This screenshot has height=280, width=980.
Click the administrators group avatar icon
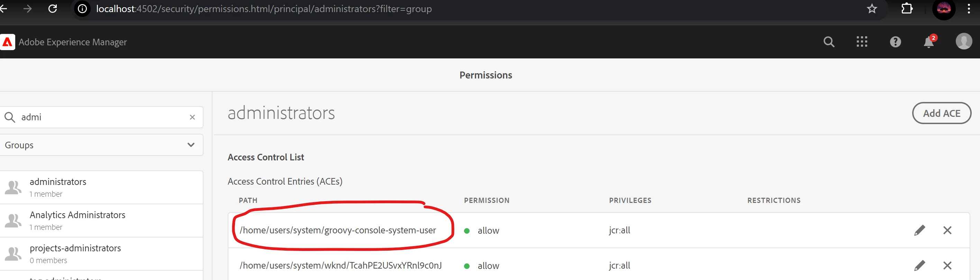point(13,188)
